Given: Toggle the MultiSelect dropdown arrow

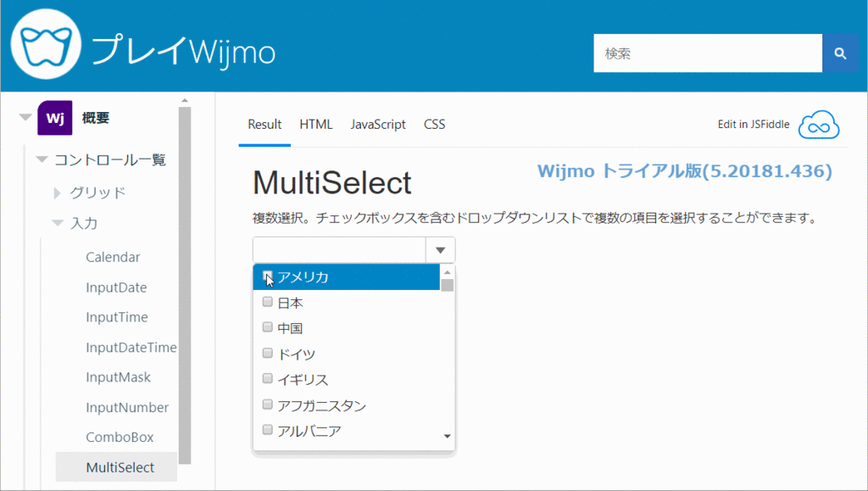Looking at the screenshot, I should point(440,250).
